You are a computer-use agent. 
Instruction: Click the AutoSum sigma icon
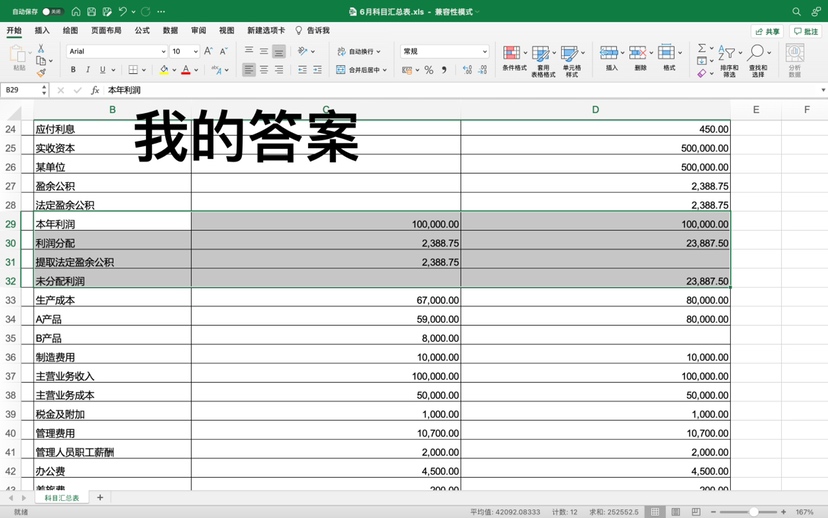(x=702, y=49)
